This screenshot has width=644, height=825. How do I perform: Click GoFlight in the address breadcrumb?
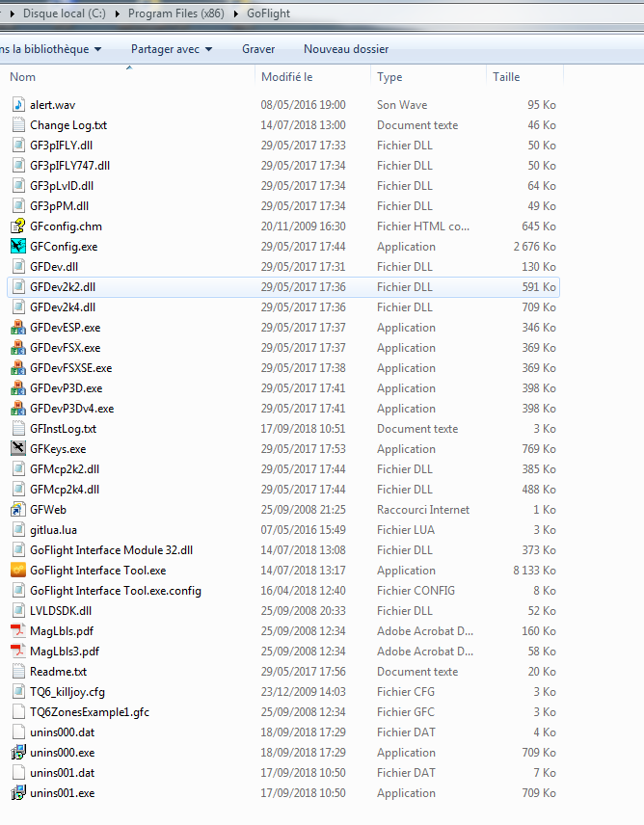click(x=268, y=13)
